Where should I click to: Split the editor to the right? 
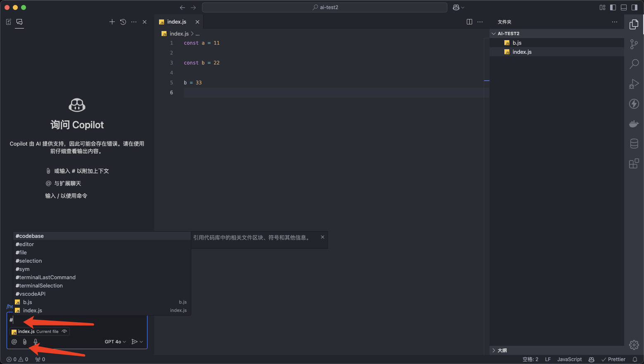click(469, 22)
